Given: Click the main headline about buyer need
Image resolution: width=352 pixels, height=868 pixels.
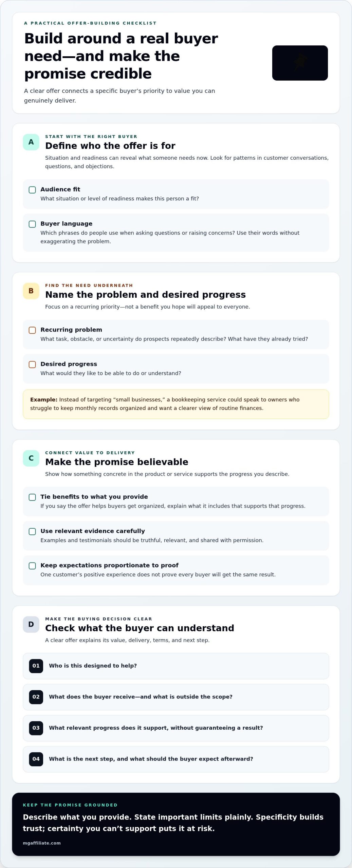Looking at the screenshot, I should (121, 56).
